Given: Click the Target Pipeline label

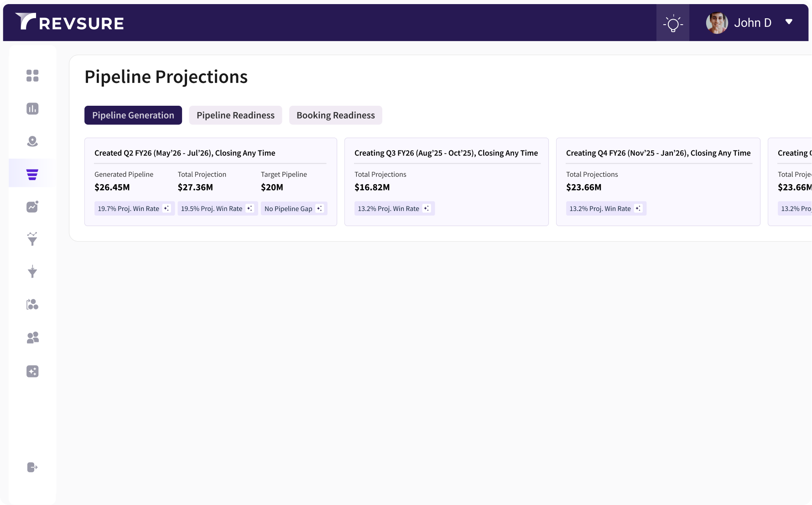Looking at the screenshot, I should [x=284, y=175].
